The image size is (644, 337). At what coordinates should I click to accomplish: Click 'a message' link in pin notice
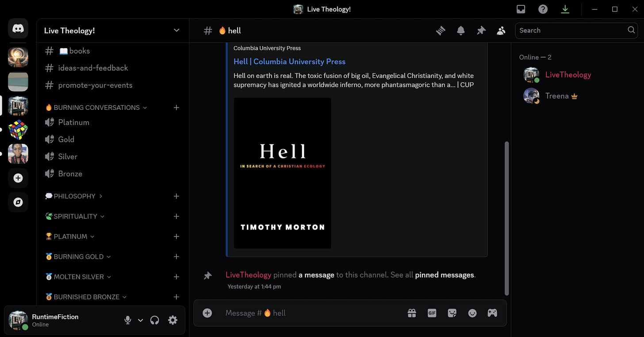[316, 275]
